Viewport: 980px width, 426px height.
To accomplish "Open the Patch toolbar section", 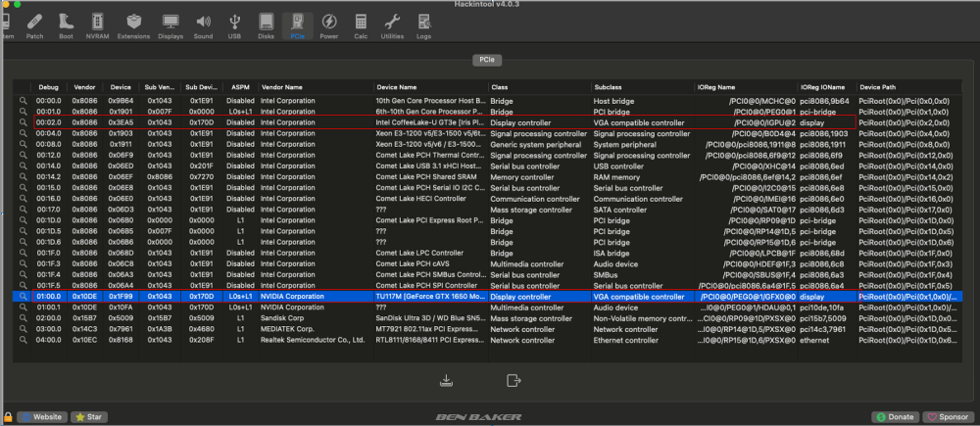I will coord(35,25).
